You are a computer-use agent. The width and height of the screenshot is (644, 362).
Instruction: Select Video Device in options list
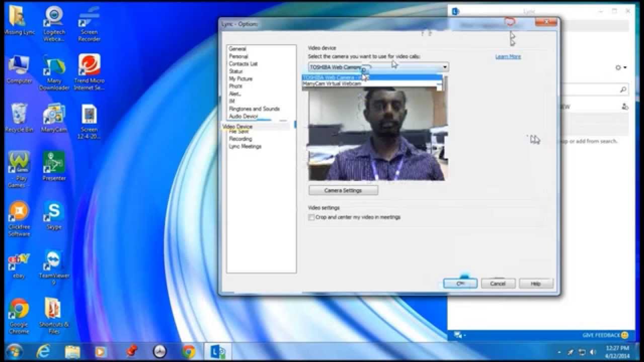pyautogui.click(x=237, y=126)
